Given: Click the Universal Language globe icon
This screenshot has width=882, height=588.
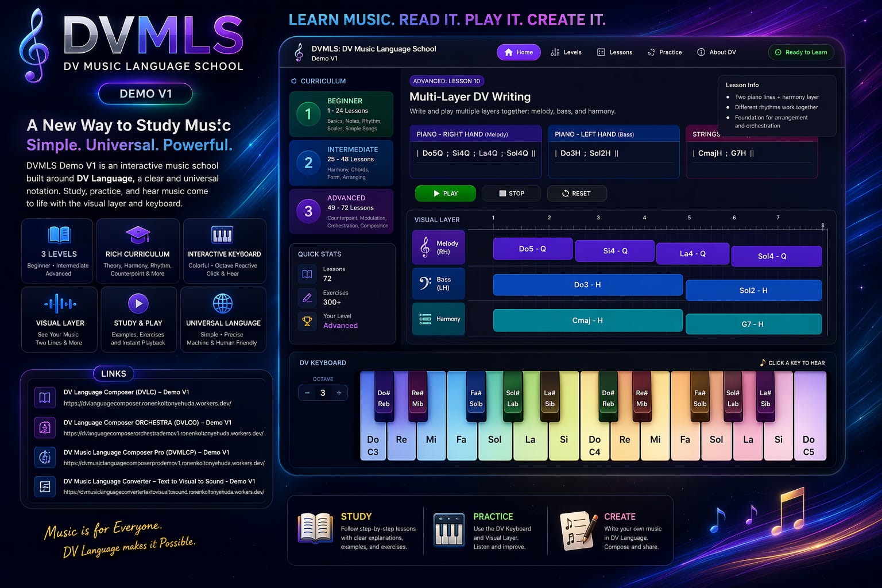Looking at the screenshot, I should (223, 303).
